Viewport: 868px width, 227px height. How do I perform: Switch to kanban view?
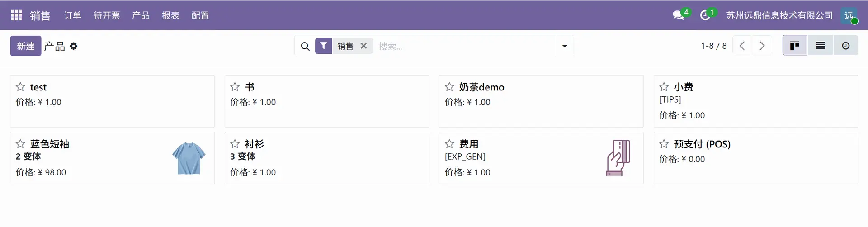tap(795, 46)
